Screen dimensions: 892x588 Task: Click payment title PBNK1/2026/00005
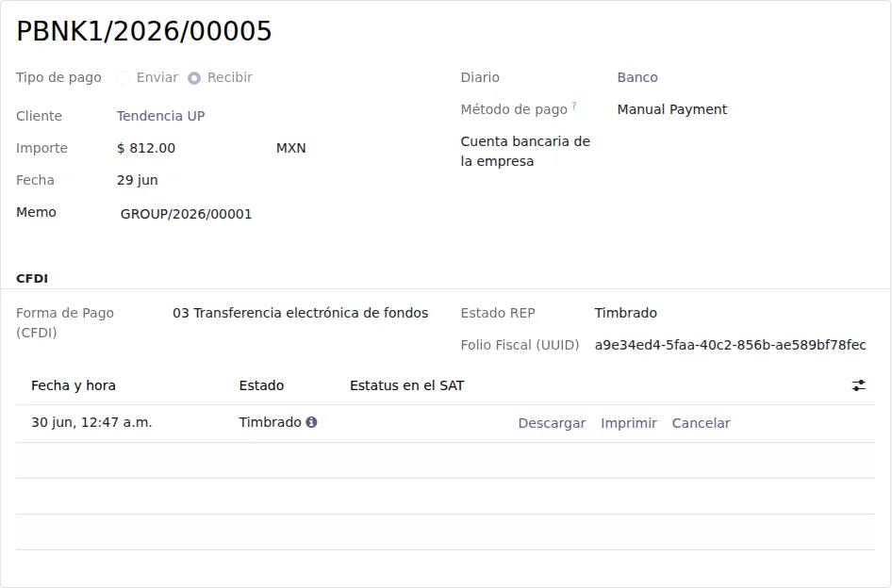point(144,31)
